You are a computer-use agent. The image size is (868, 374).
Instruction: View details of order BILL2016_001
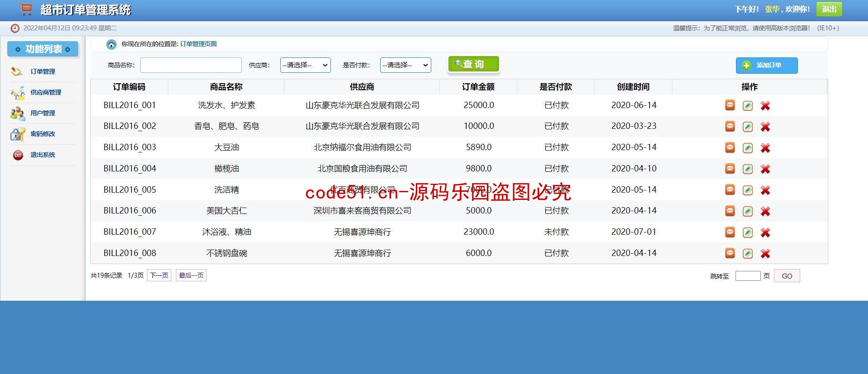[730, 105]
